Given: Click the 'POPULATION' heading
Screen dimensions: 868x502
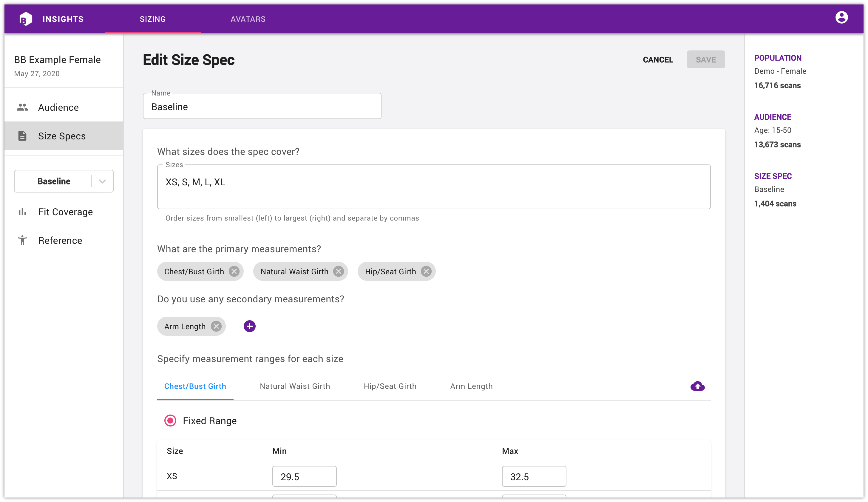Looking at the screenshot, I should click(x=778, y=58).
